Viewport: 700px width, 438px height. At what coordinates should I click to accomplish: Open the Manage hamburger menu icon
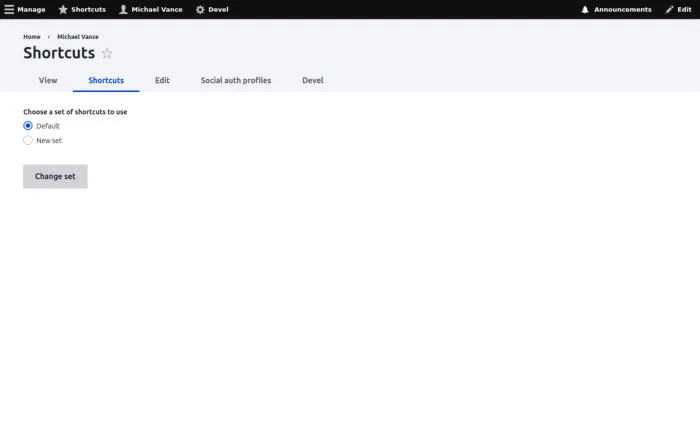click(x=9, y=9)
